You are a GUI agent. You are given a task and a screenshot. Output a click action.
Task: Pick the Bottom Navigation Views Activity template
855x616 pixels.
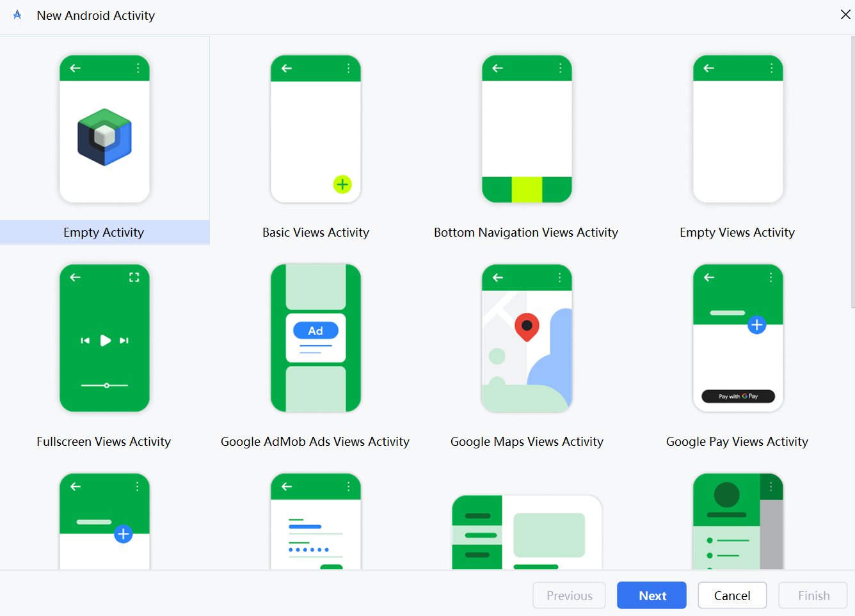point(527,129)
